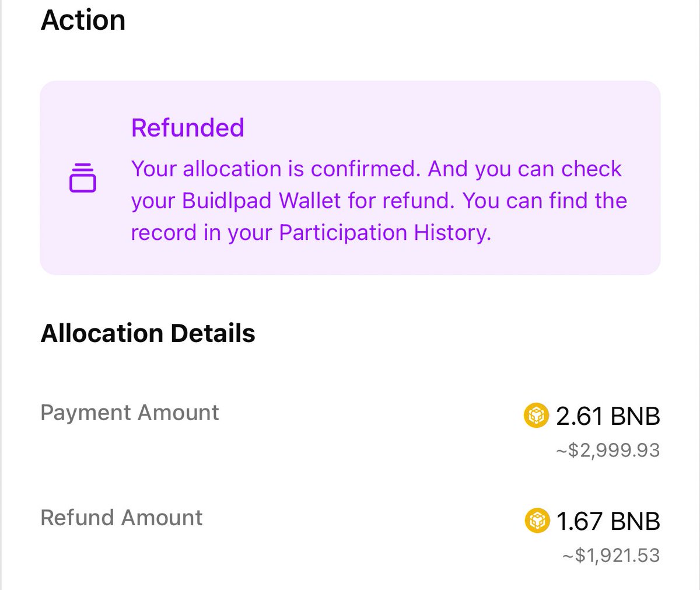The image size is (700, 590).
Task: Click the BNB coin icon beside 2.61 BNB
Action: [536, 416]
